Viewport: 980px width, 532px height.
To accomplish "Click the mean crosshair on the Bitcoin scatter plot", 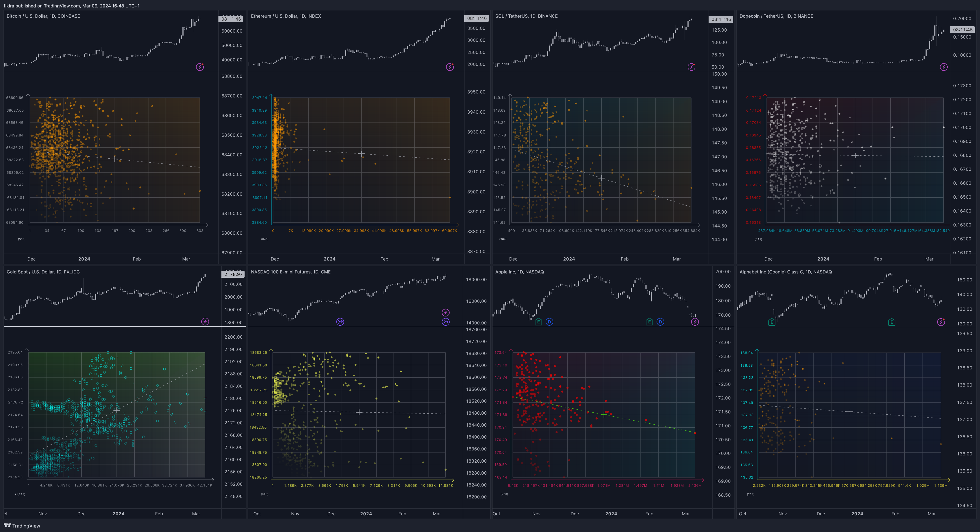I will [x=114, y=159].
